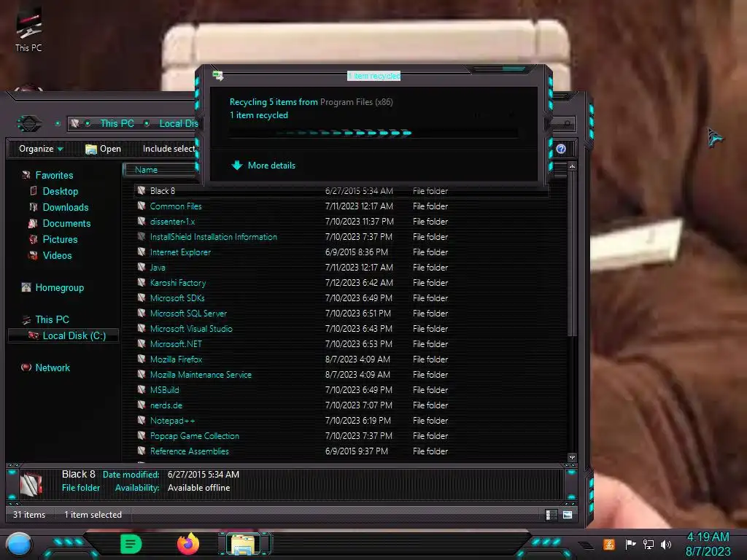This screenshot has height=560, width=747.
Task: Click the Network icon in sidebar
Action: 26,367
